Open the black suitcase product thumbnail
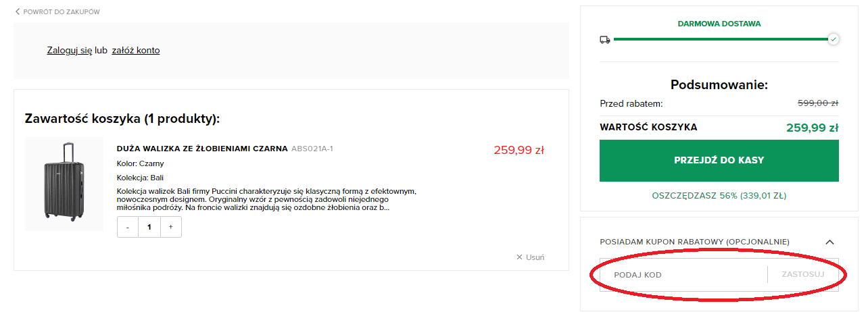This screenshot has width=868, height=312. (64, 184)
